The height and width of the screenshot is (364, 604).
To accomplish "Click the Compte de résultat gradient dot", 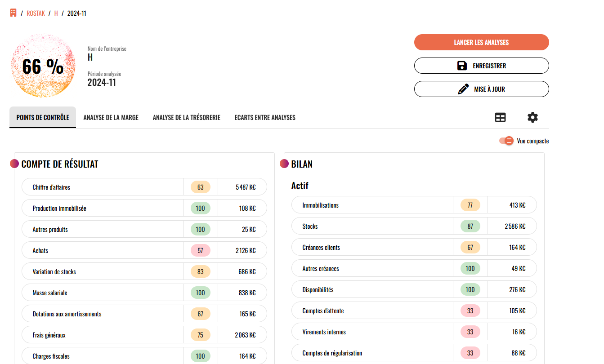I will [14, 164].
